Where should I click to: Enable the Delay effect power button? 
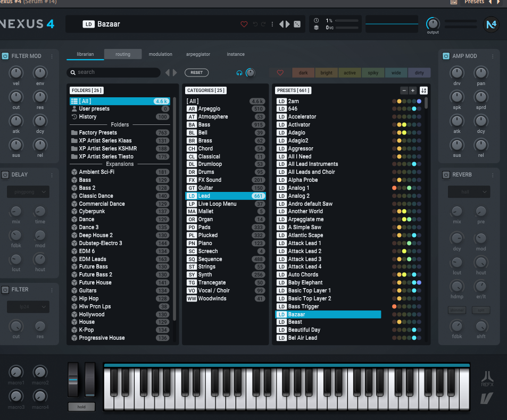click(x=5, y=175)
